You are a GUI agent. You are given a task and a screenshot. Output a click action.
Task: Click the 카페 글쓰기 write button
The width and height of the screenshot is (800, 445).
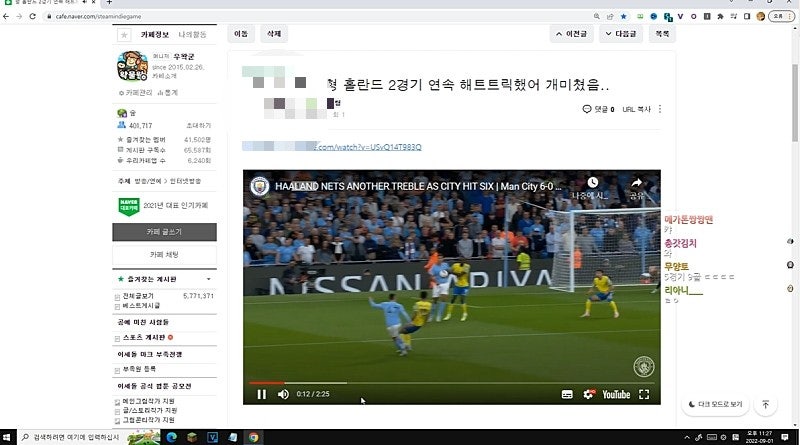pyautogui.click(x=164, y=232)
